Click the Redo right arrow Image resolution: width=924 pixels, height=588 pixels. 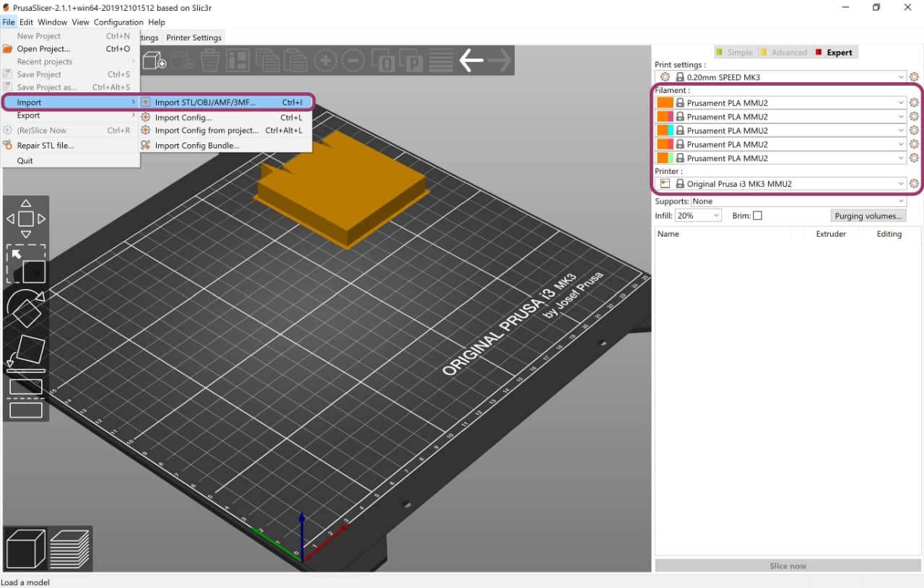(x=500, y=61)
